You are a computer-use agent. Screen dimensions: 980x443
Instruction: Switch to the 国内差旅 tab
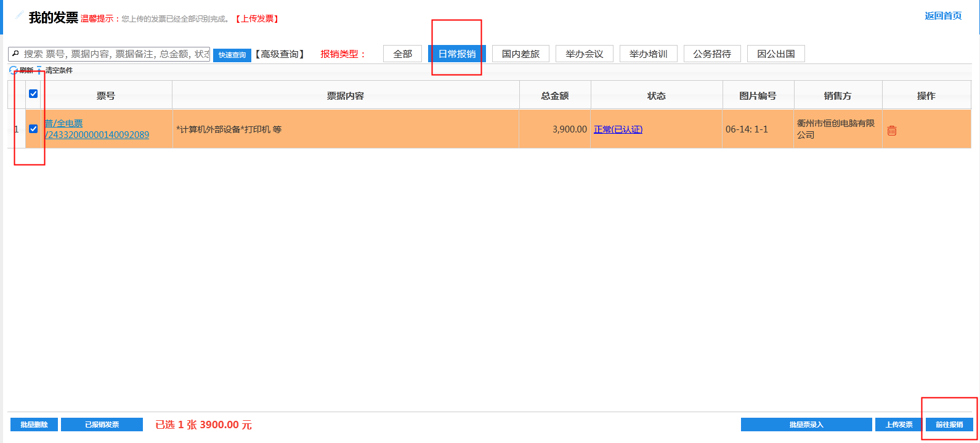pyautogui.click(x=520, y=54)
